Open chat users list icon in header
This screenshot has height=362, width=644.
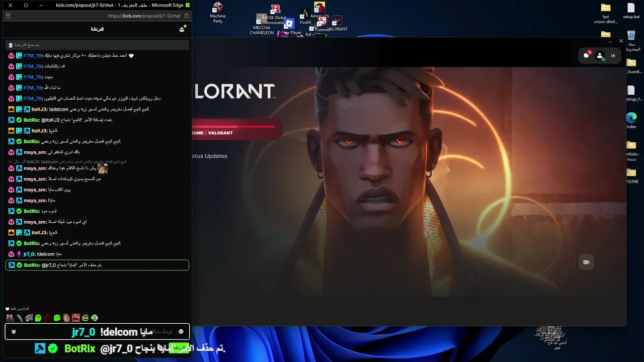[x=182, y=29]
